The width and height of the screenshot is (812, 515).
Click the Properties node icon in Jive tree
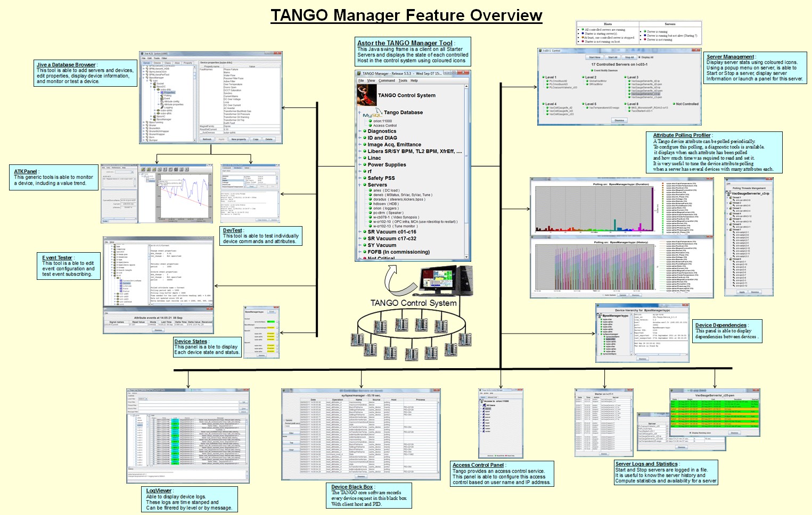point(162,93)
